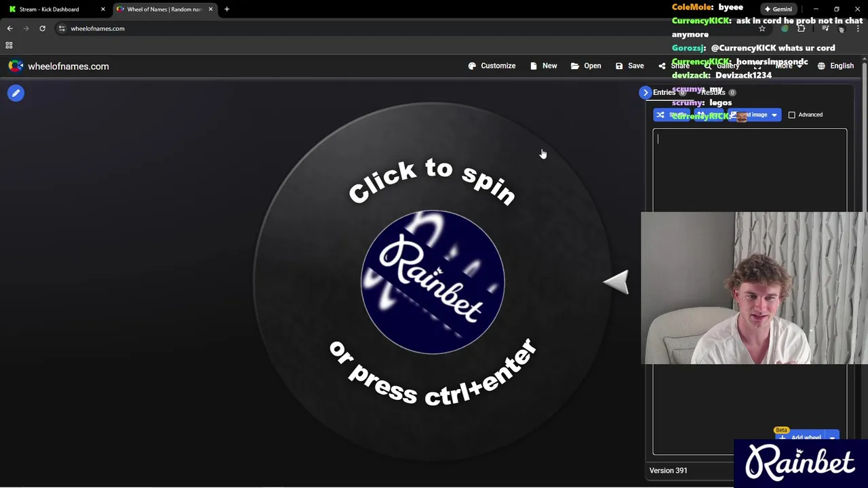Open the Chrome three-dot menu

click(858, 28)
